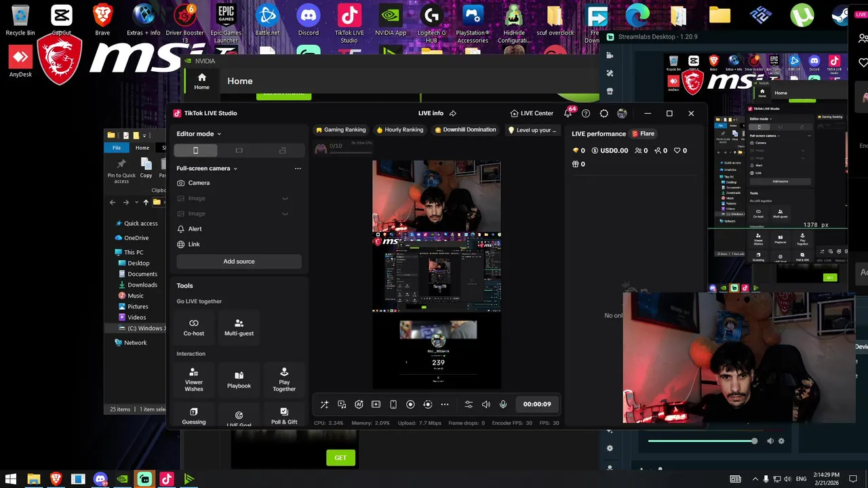Open Discord from the taskbar
This screenshot has width=868, height=488.
pos(100,479)
